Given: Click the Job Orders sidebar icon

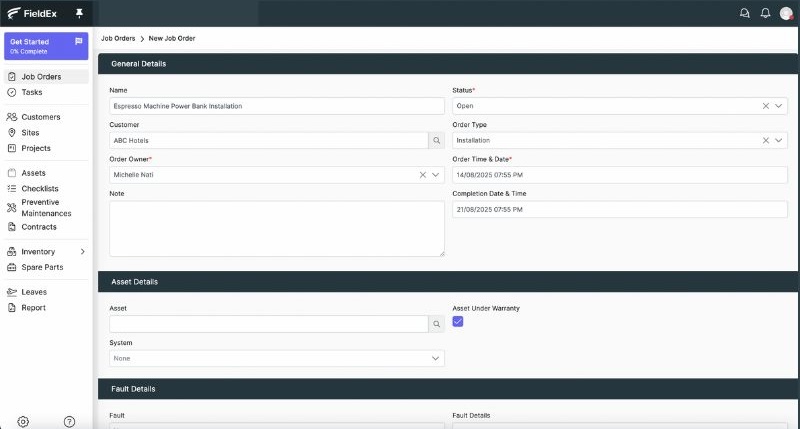Looking at the screenshot, I should [12, 77].
